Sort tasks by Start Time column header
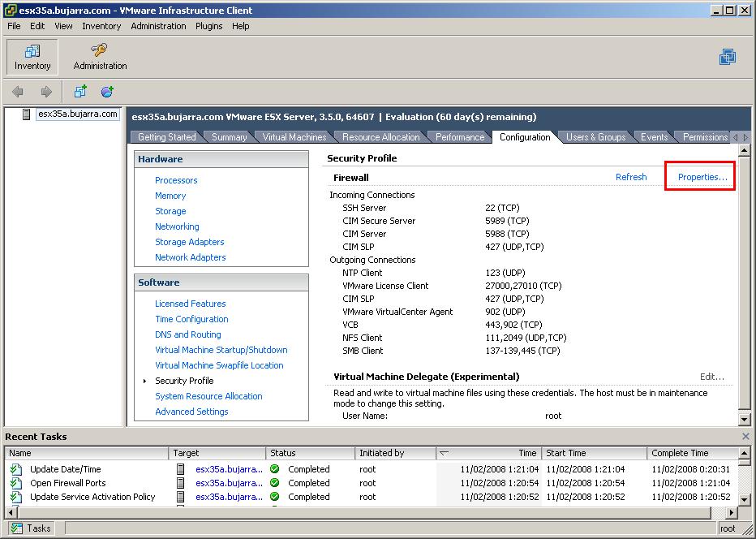This screenshot has width=756, height=539. [x=594, y=453]
